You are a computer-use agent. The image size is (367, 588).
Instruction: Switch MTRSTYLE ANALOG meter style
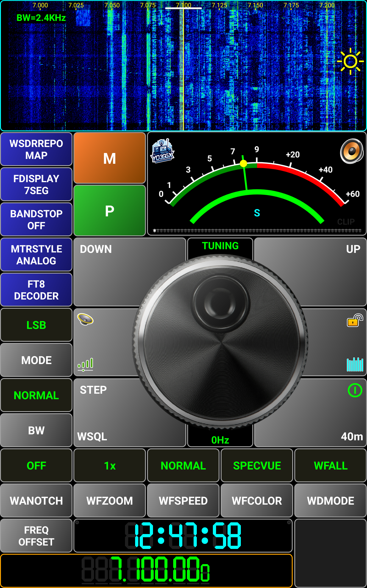[x=36, y=255]
